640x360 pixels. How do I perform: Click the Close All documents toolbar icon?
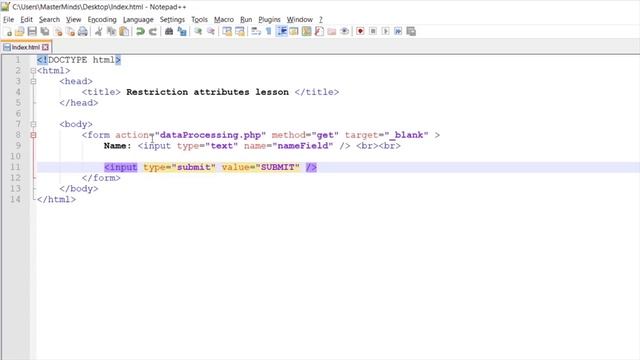pyautogui.click(x=70, y=31)
